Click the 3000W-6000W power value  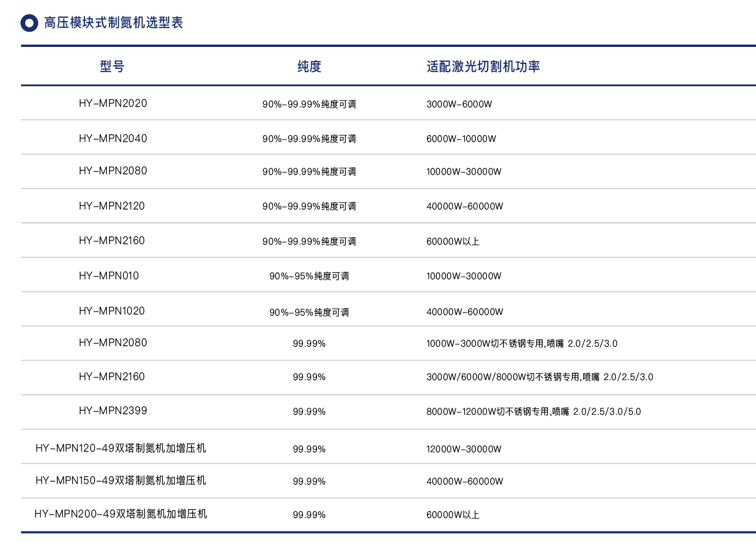click(x=459, y=104)
